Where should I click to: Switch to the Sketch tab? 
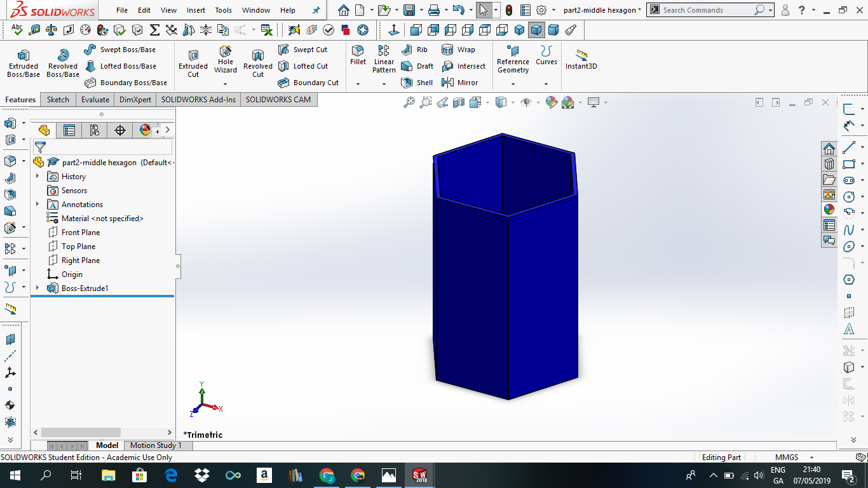click(58, 100)
